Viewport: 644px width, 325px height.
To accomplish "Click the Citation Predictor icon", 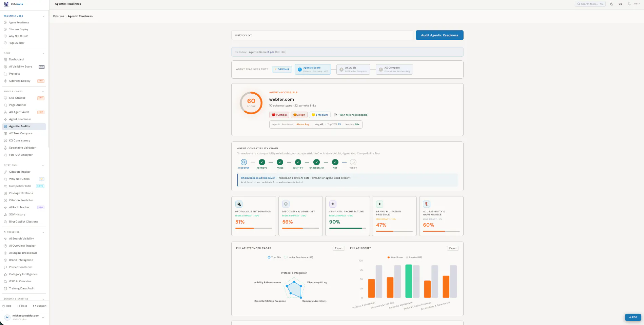I will tap(5, 200).
